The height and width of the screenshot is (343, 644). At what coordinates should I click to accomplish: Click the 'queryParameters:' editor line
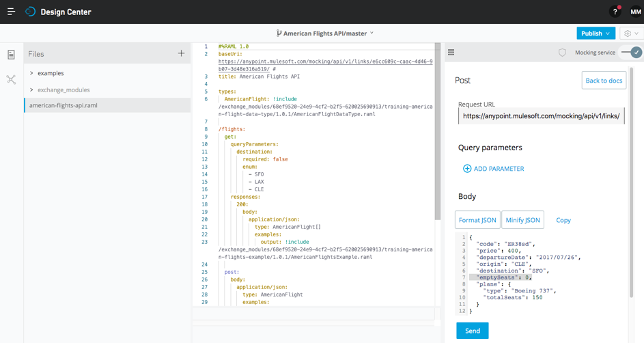point(254,144)
